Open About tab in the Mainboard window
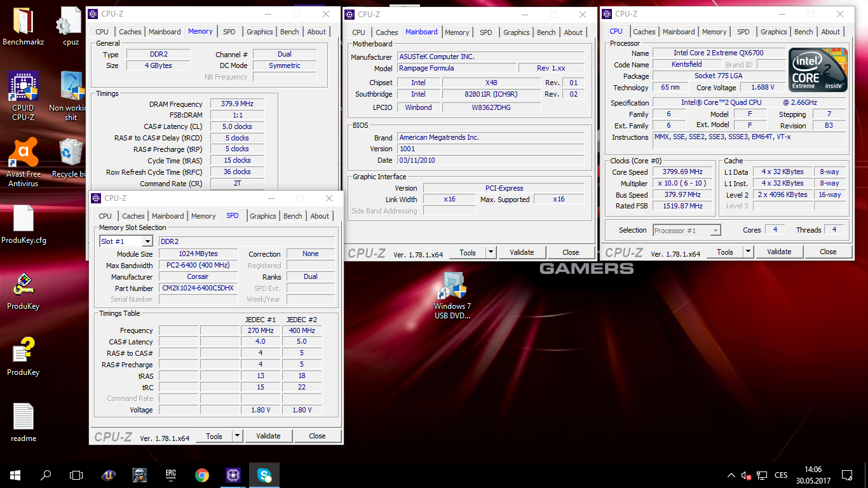Viewport: 868px width, 488px height. pos(573,32)
